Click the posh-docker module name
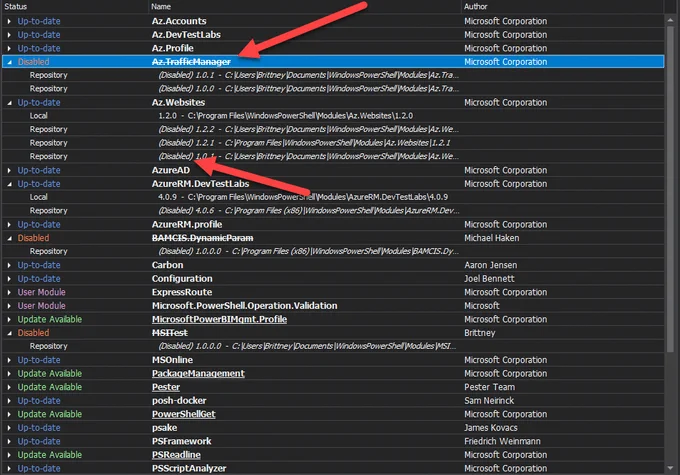The width and height of the screenshot is (680, 475). point(179,401)
